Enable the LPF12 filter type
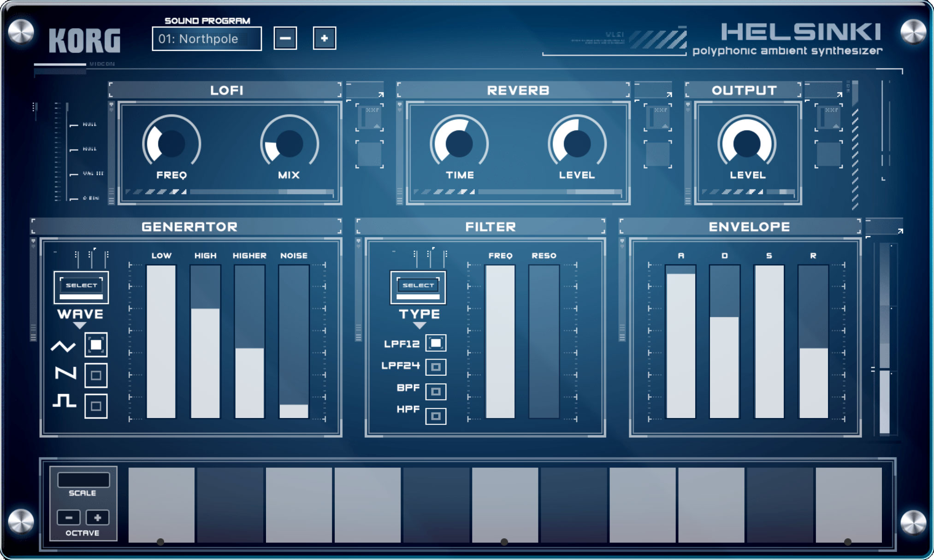The image size is (934, 560). pos(436,343)
